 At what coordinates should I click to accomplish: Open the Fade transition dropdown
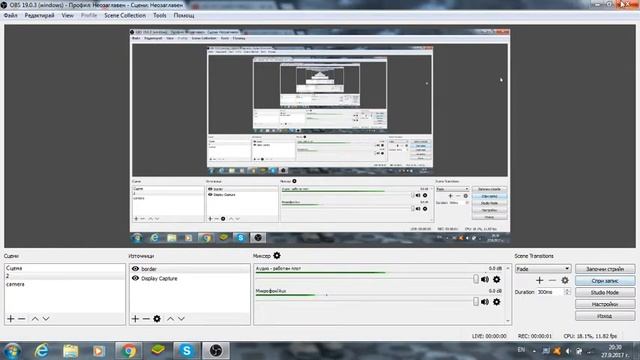(x=543, y=269)
